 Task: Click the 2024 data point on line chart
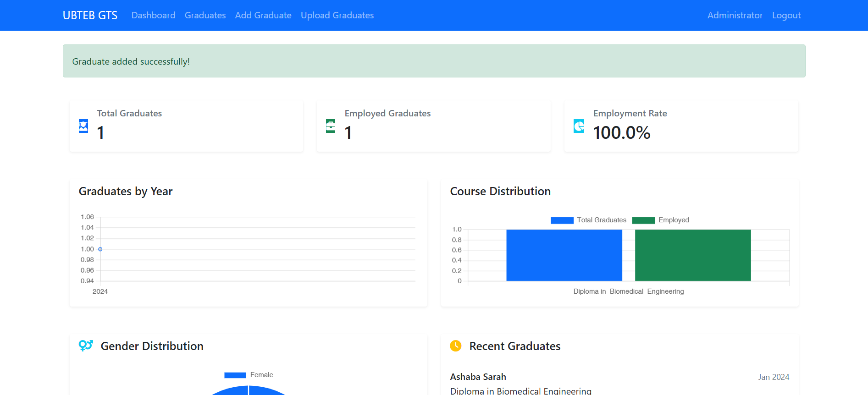click(100, 249)
